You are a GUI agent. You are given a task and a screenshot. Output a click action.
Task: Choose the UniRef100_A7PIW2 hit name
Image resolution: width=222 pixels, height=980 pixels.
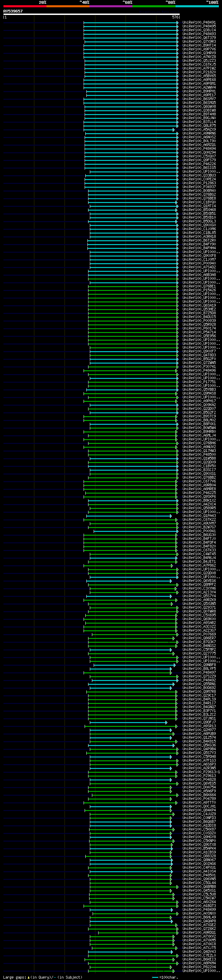[199, 68]
